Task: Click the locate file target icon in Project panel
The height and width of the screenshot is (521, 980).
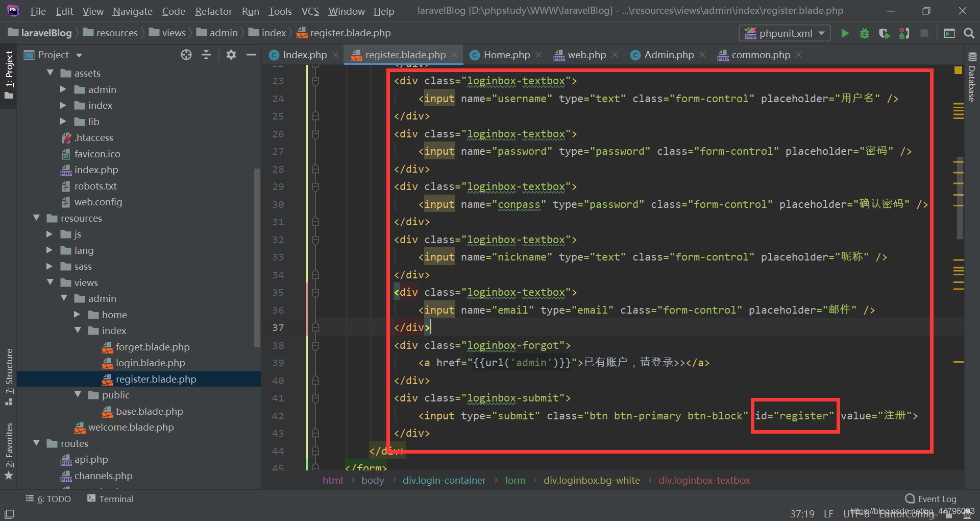Action: [x=186, y=55]
